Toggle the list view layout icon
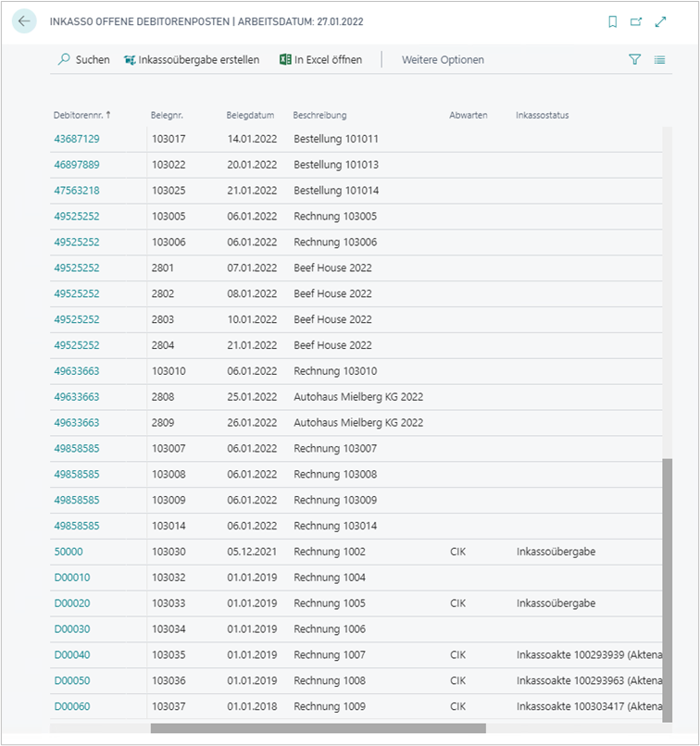 coord(659,60)
